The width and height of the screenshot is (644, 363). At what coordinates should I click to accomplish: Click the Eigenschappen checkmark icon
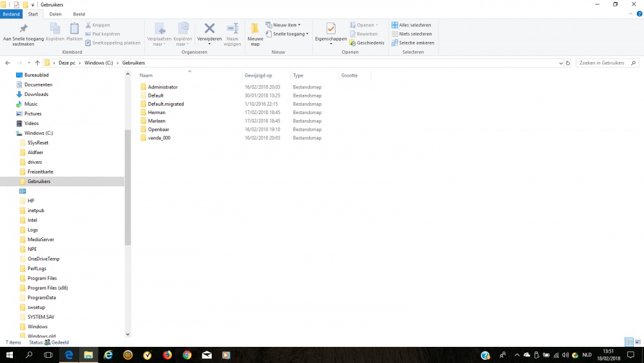330,30
